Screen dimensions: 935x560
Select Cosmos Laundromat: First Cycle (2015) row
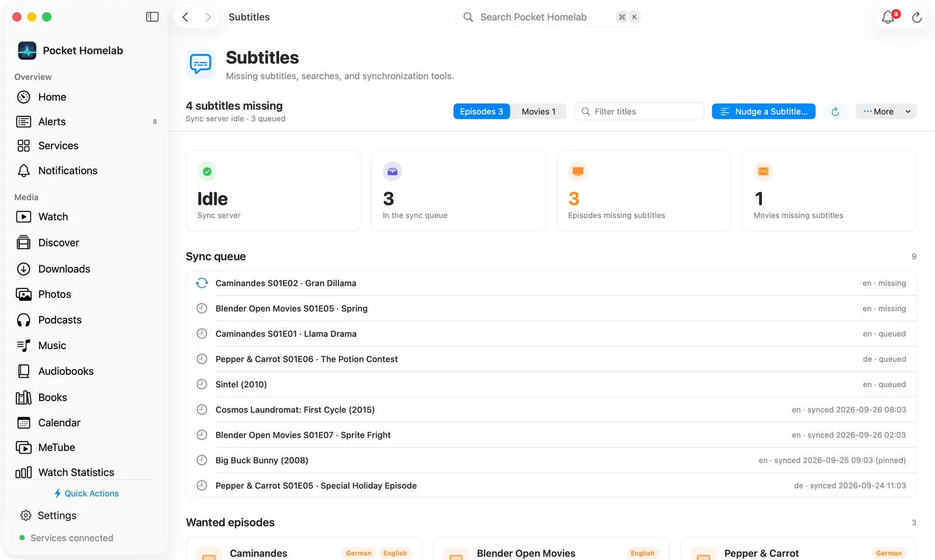point(551,410)
